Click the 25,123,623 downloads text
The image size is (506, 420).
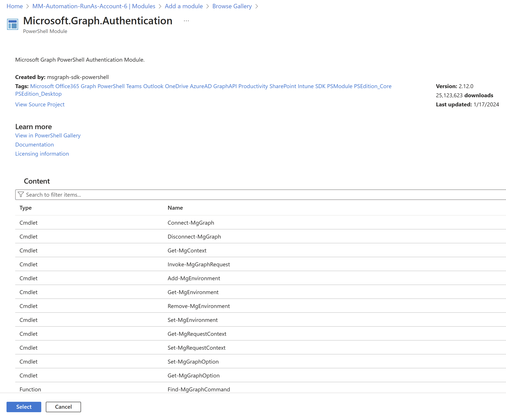point(464,95)
